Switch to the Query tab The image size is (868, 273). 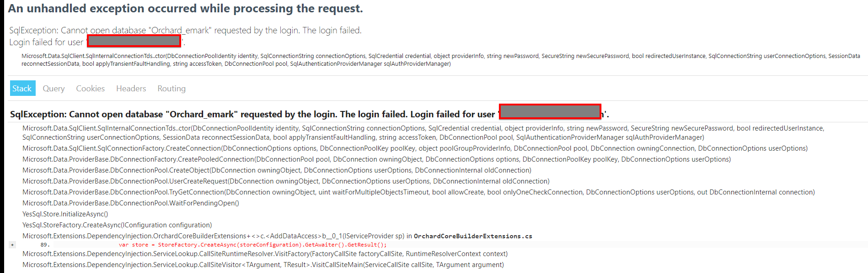pos(53,88)
